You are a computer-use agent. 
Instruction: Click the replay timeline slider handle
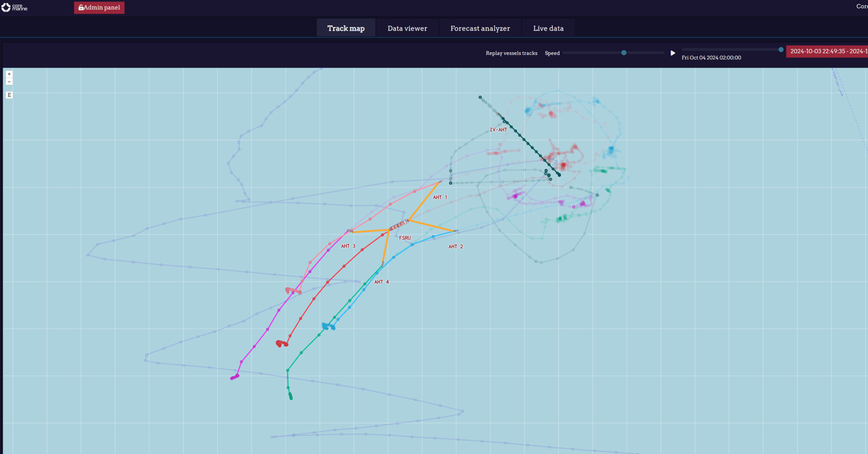coord(780,49)
